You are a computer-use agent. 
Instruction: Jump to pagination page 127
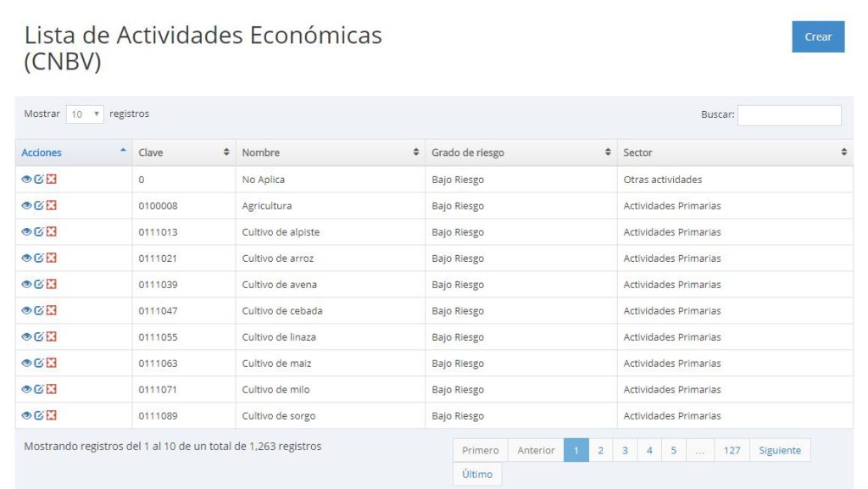732,450
